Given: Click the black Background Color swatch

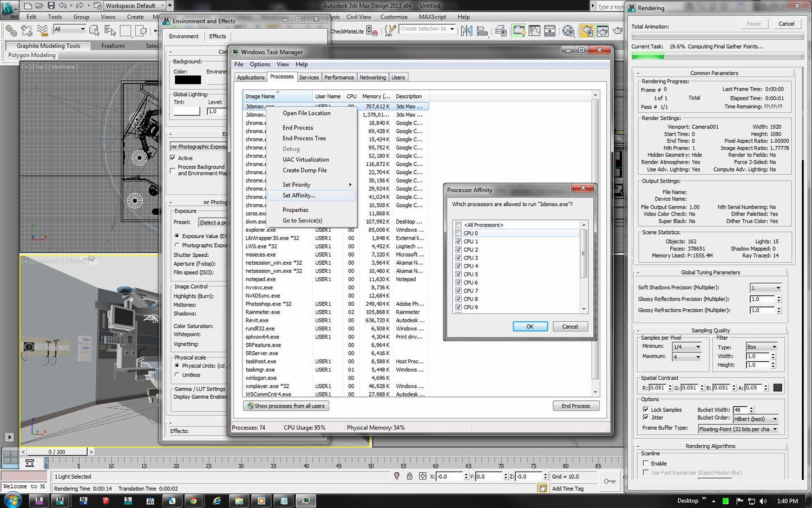Looking at the screenshot, I should click(x=188, y=80).
